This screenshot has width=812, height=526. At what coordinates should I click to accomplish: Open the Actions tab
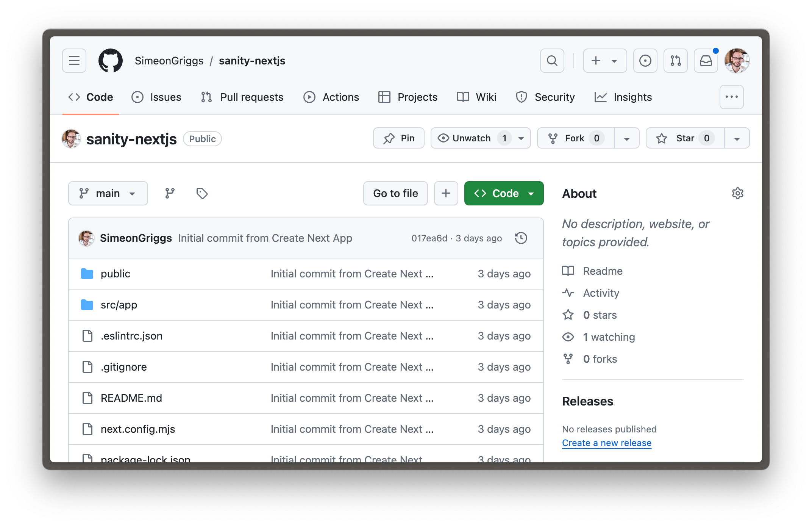click(331, 97)
